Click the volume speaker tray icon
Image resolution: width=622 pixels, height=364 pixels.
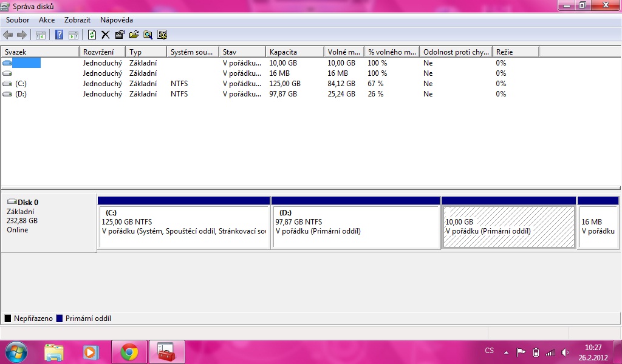coord(566,352)
